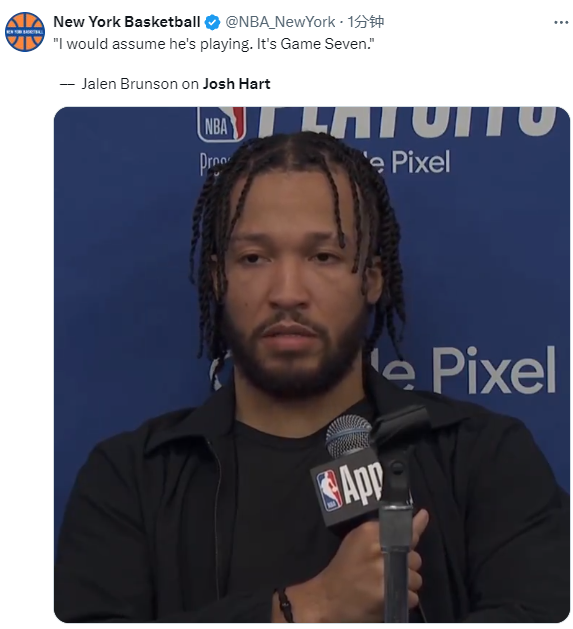The image size is (573, 629).
Task: Click the PLAYOFFS banner text in video
Action: (x=405, y=122)
